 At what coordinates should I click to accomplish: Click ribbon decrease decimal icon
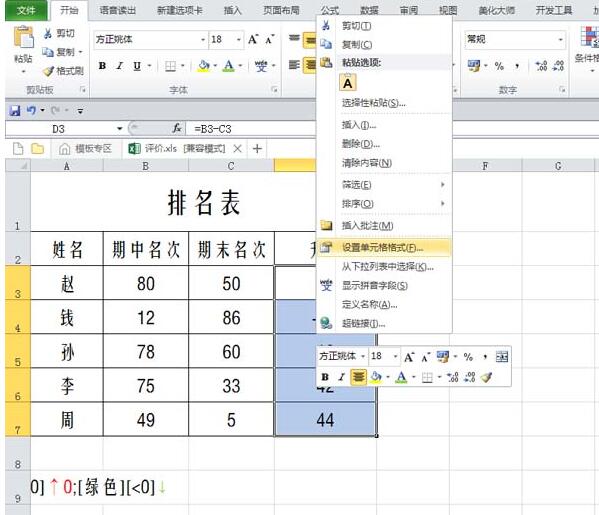pos(558,66)
